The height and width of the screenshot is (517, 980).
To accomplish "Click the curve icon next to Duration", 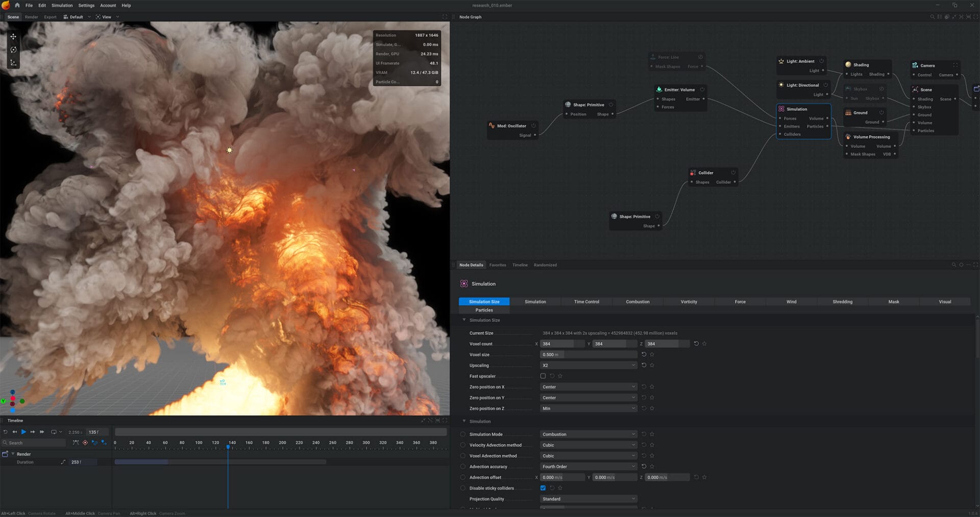I will (x=63, y=462).
